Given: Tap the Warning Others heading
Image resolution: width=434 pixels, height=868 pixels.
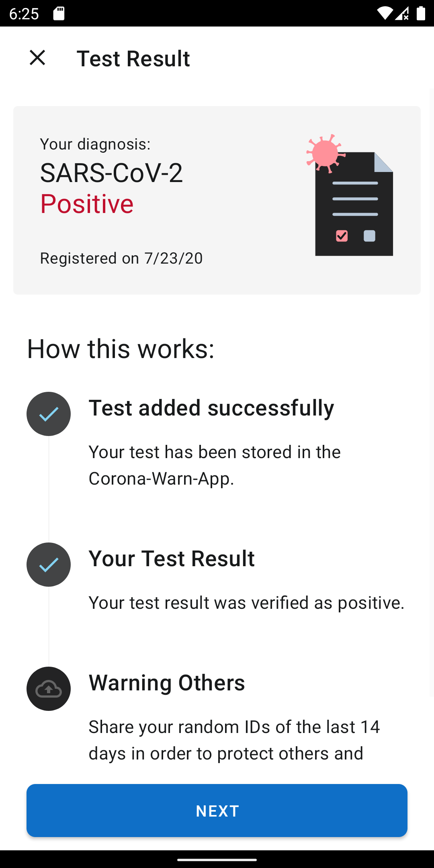Looking at the screenshot, I should 167,682.
